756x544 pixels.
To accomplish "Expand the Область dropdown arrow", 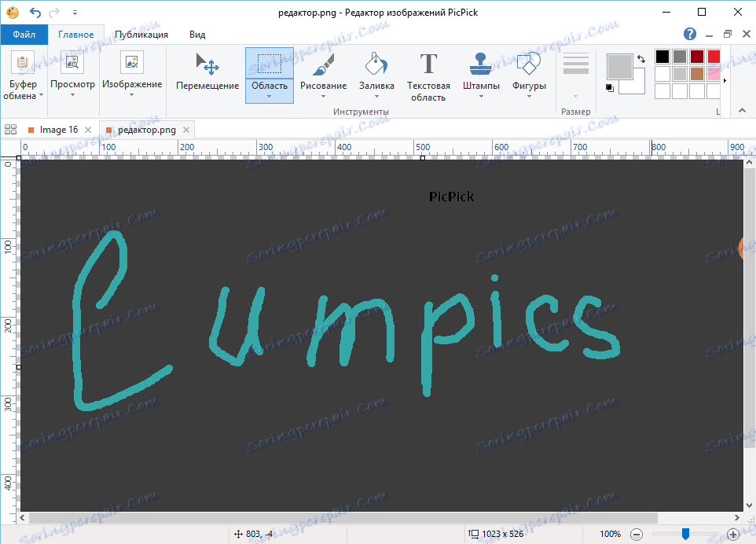I will pyautogui.click(x=269, y=97).
